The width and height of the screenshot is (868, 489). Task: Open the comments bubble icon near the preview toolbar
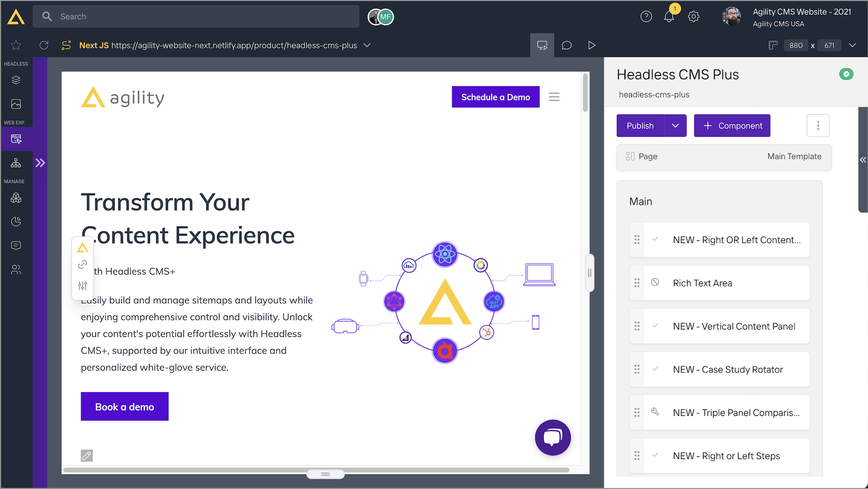click(566, 45)
